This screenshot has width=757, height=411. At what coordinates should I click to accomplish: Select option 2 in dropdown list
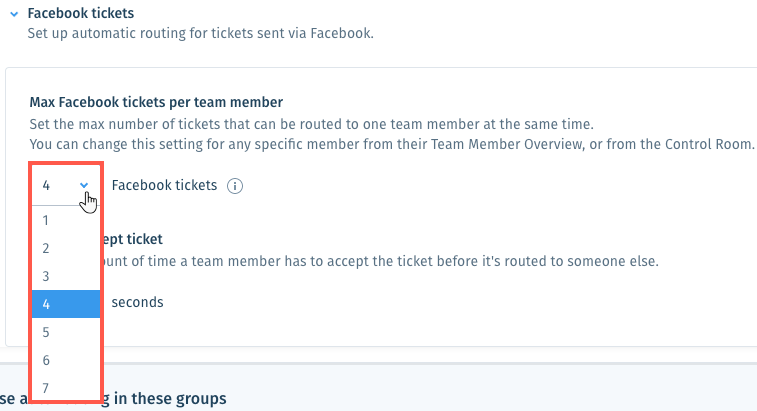tap(66, 248)
